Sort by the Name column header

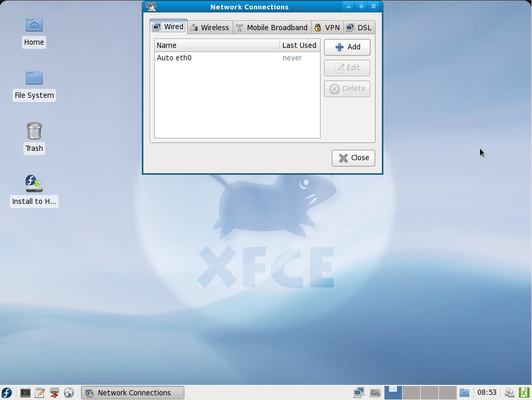(x=217, y=45)
